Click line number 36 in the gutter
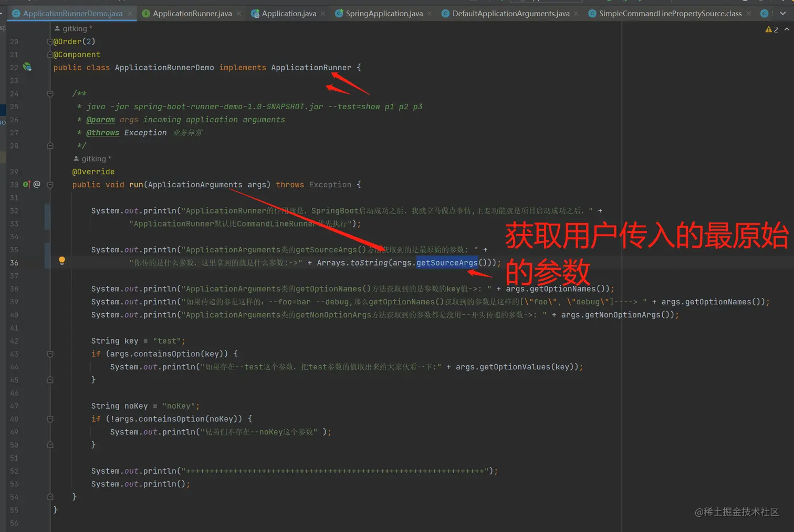 pos(14,263)
